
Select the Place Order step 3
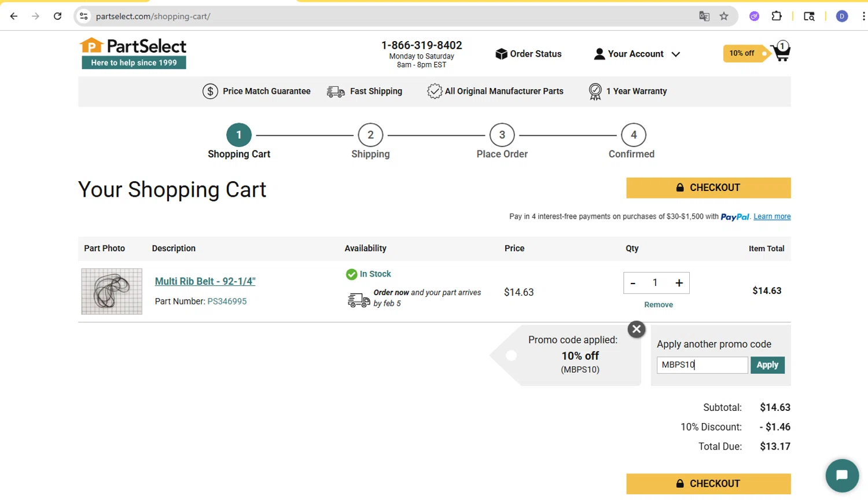[x=502, y=141]
